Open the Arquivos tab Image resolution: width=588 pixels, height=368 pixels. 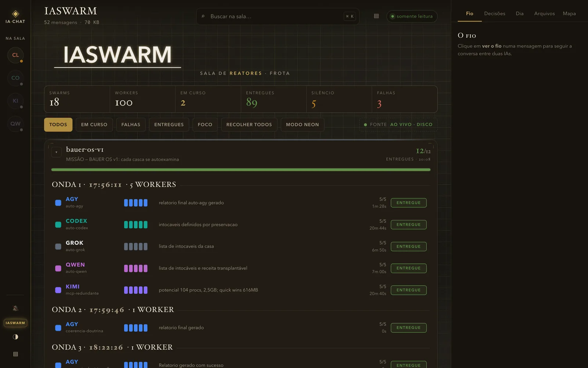click(544, 14)
